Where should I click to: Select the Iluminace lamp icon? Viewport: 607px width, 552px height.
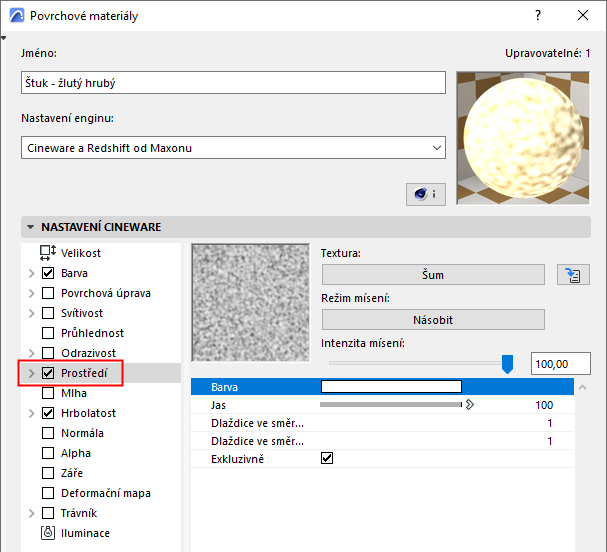click(x=48, y=533)
